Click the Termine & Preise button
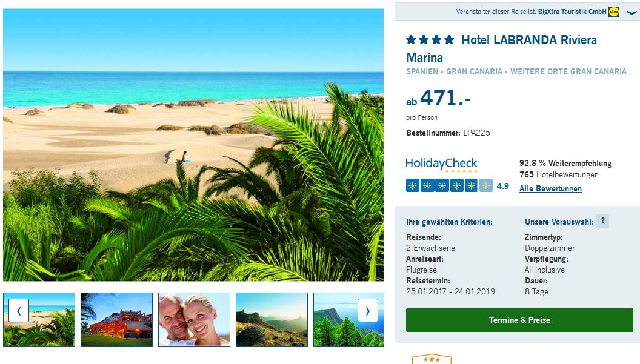The image size is (640, 364). [519, 320]
